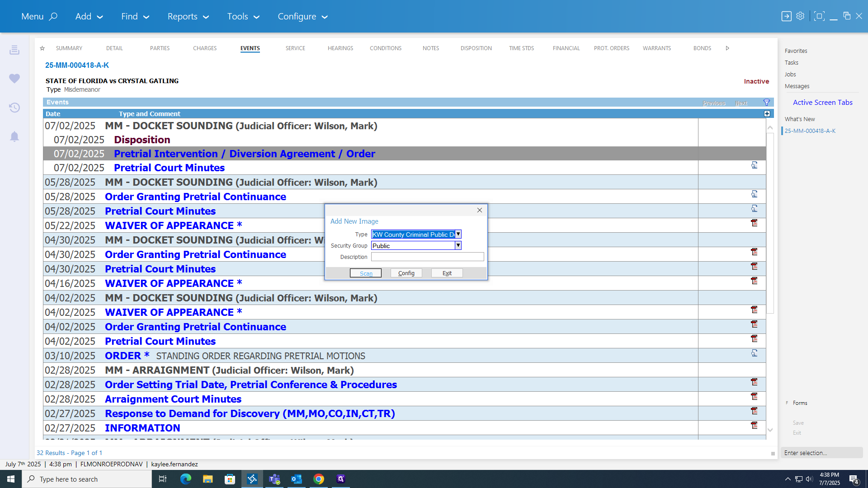Open the Type dropdown in Add New Image
Viewport: 868px width, 488px height.
(x=458, y=234)
